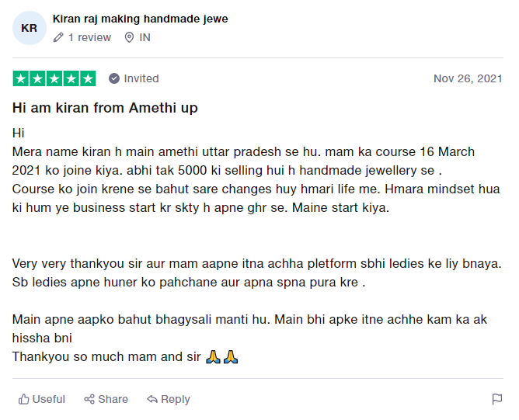Click the Nov 26, 2021 review date

(x=468, y=78)
